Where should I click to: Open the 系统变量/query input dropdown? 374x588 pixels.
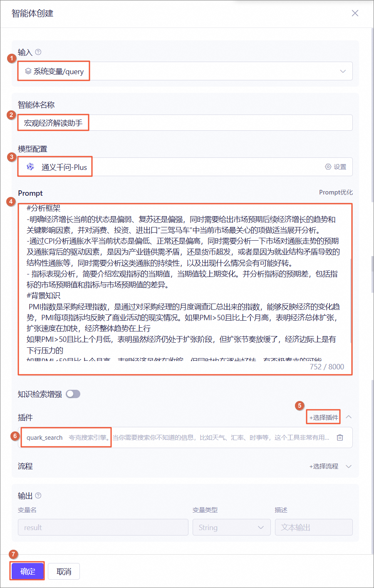pos(185,71)
